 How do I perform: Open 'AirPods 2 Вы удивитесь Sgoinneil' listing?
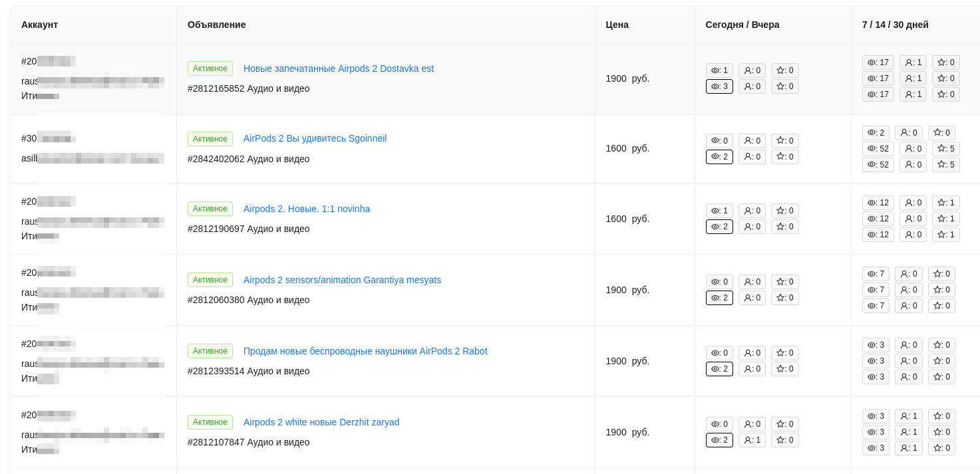click(x=315, y=138)
